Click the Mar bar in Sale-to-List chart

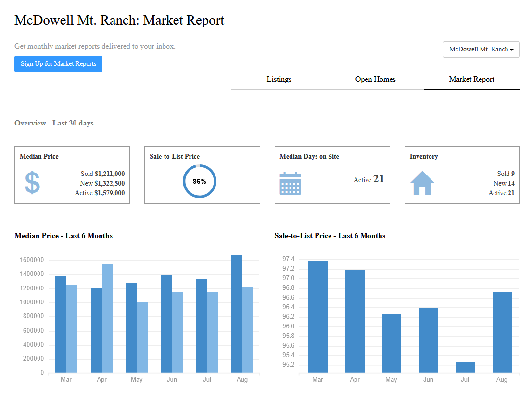(x=318, y=317)
